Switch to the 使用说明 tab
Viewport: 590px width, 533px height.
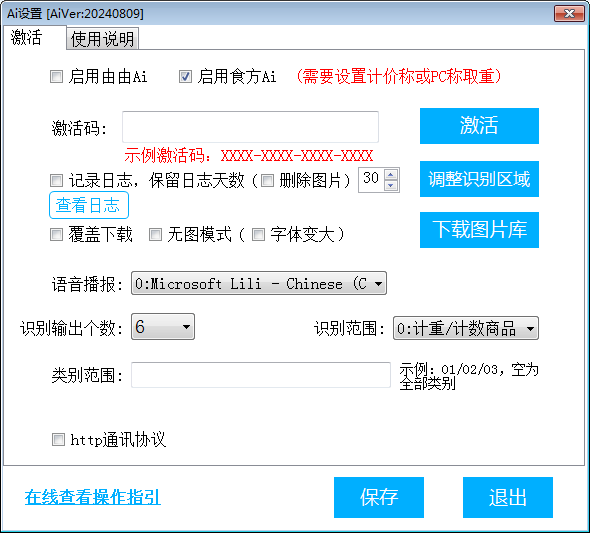click(102, 39)
